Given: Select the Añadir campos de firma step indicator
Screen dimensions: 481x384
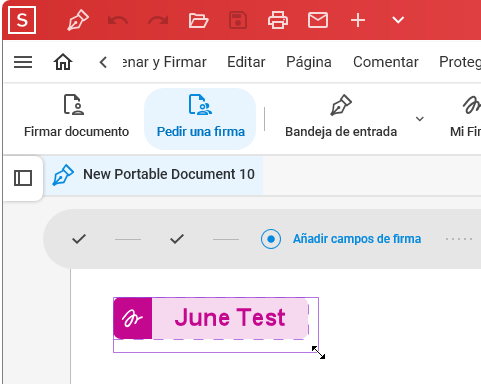Looking at the screenshot, I should point(271,239).
